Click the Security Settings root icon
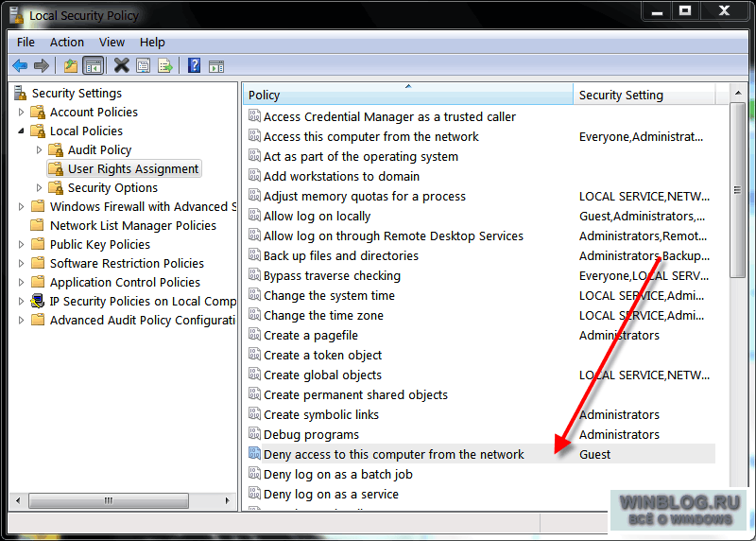This screenshot has width=756, height=541. [20, 93]
